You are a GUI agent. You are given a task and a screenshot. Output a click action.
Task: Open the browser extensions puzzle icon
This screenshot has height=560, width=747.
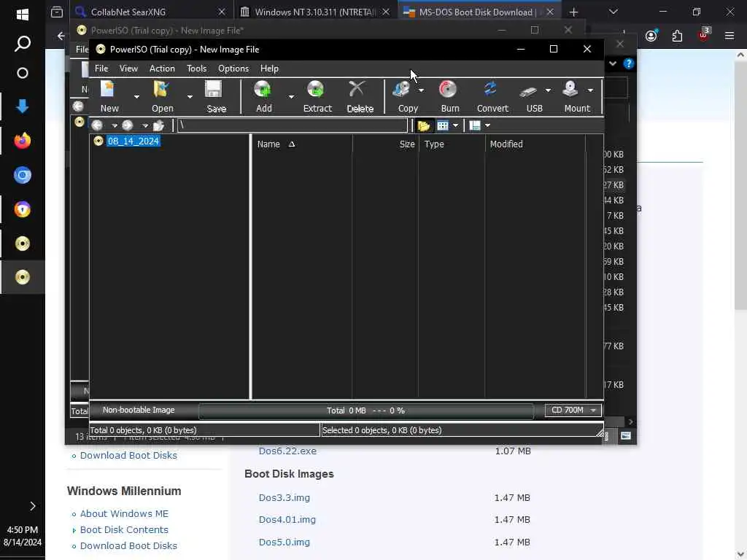click(677, 36)
